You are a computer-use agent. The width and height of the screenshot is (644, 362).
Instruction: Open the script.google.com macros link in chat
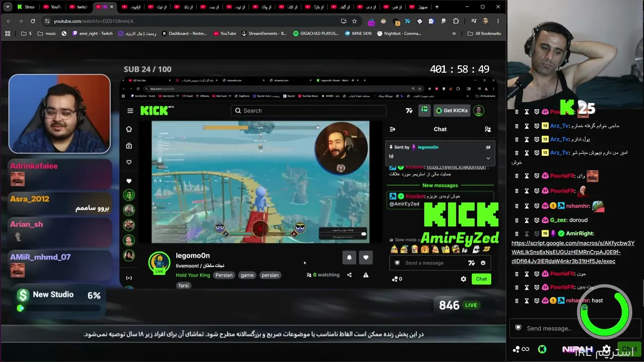[x=573, y=252]
